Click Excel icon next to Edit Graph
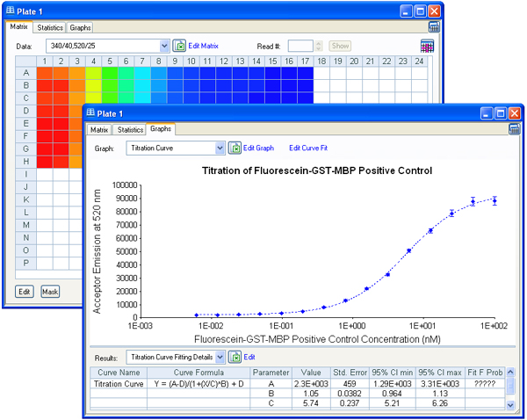Viewport: 527px width, 420px height. coord(235,148)
